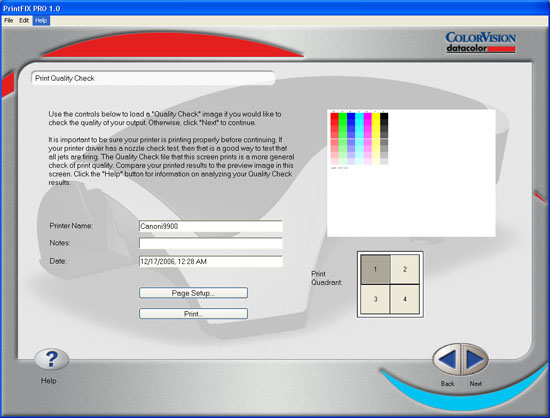
Task: Click the Print... button
Action: coord(193,314)
